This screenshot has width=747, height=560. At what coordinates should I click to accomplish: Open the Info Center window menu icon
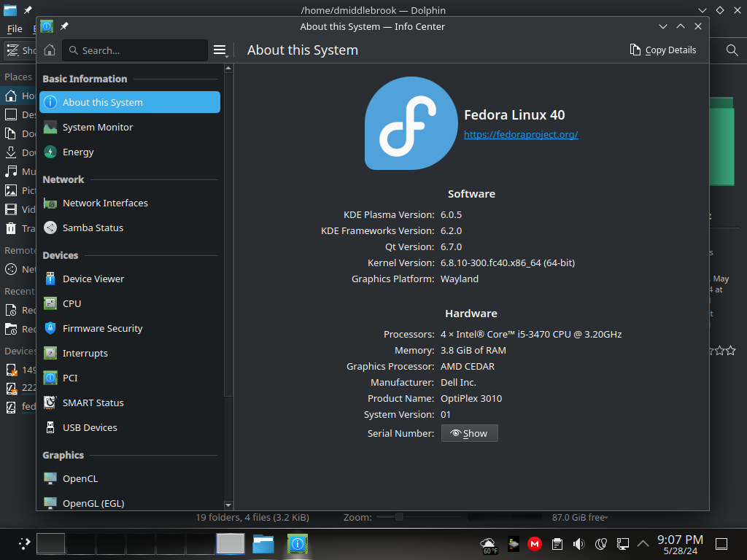coord(47,26)
